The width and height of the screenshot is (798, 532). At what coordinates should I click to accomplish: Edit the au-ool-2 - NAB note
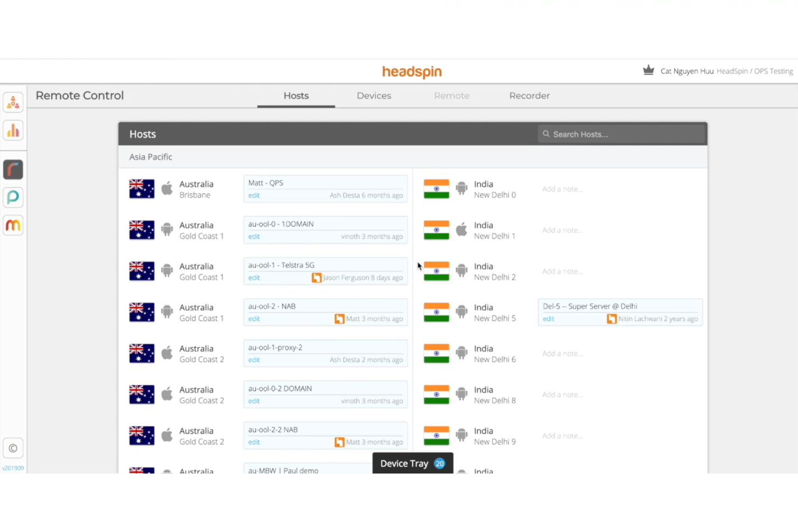tap(254, 319)
